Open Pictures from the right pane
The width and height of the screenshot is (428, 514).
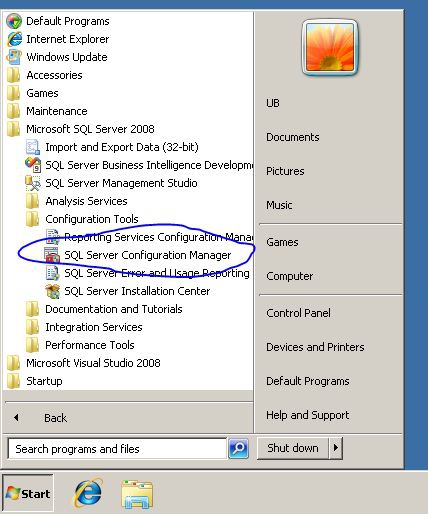coord(285,171)
